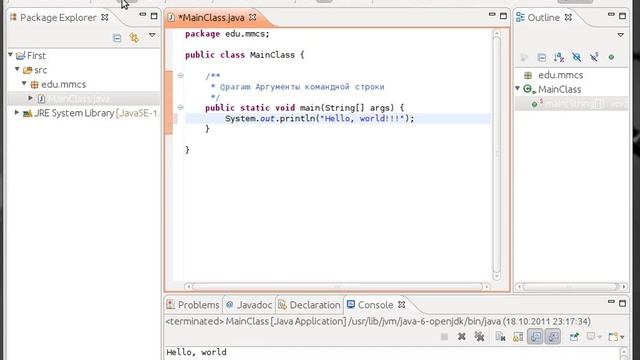Click Pin Console icon
The height and width of the screenshot is (360, 640).
coord(574,337)
